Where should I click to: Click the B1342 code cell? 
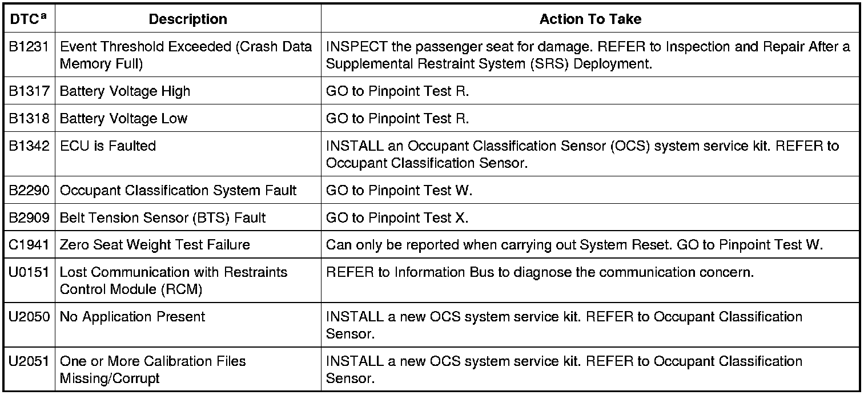29,146
